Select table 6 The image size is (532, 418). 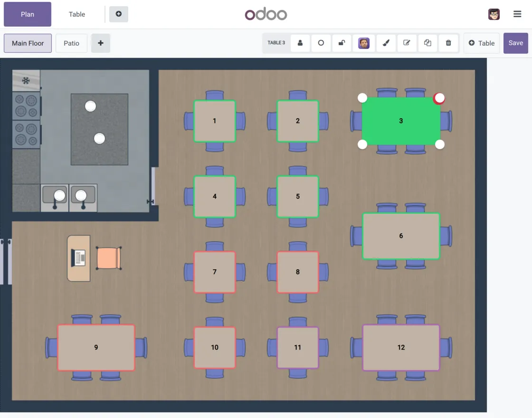coord(401,236)
